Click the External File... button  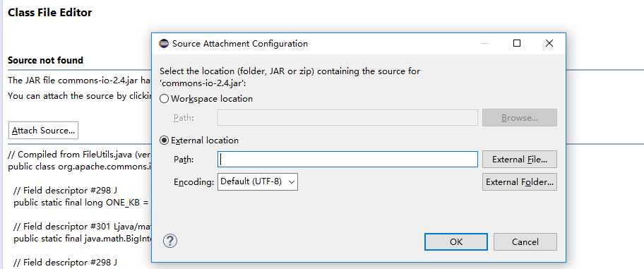pyautogui.click(x=520, y=160)
